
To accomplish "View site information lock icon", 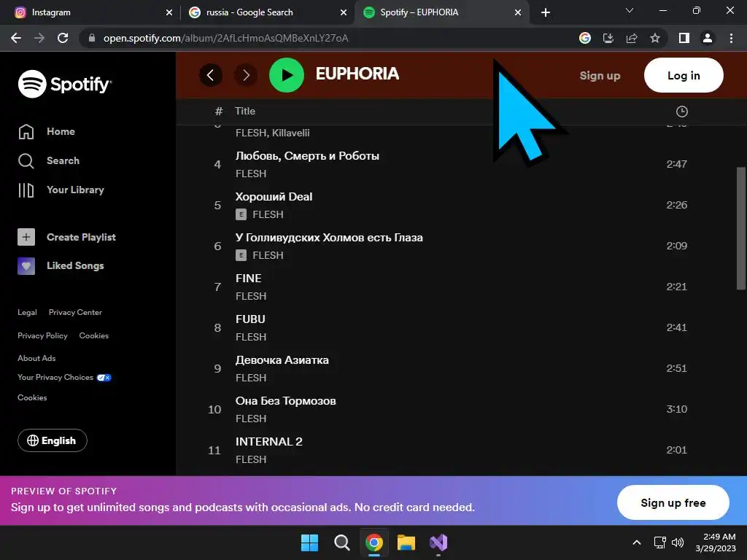I will (x=92, y=38).
